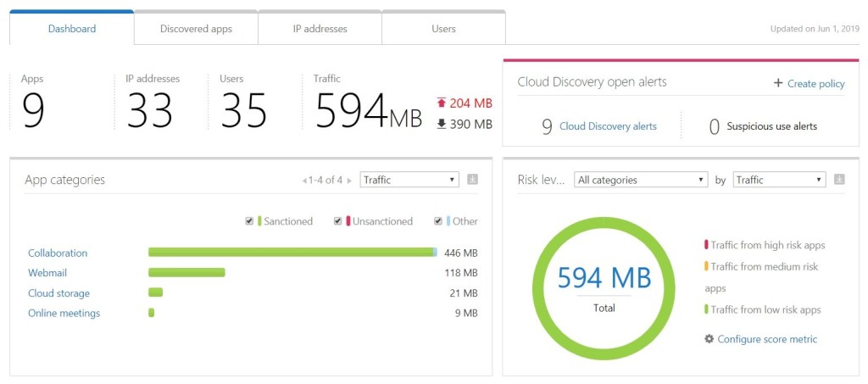Expand the All categories dropdown
868x384 pixels.
click(x=640, y=180)
